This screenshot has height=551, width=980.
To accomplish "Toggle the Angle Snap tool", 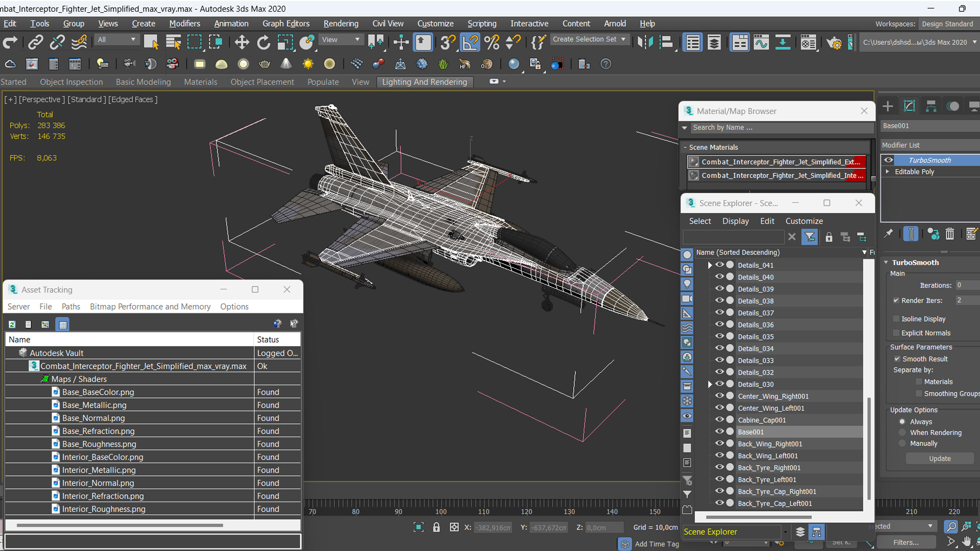I will click(470, 42).
